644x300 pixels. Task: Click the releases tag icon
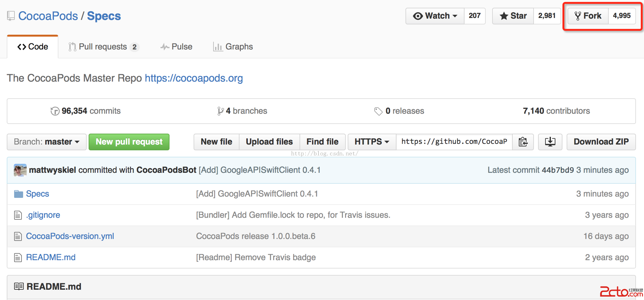tap(378, 111)
